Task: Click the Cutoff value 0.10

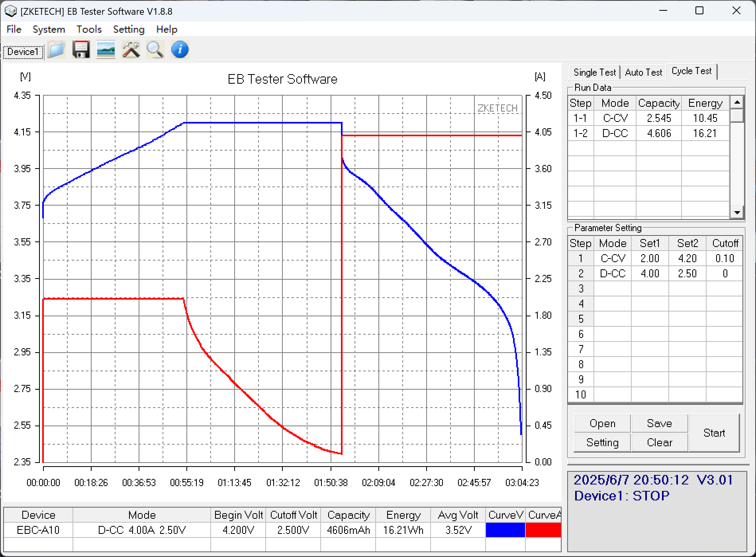Action: click(725, 259)
